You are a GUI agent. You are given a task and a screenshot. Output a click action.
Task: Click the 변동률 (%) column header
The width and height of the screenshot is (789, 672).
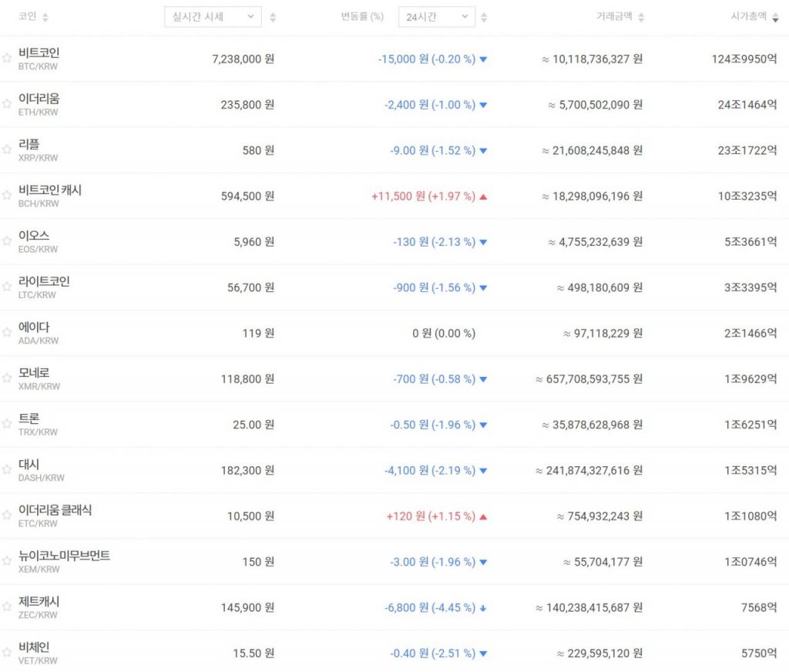(x=362, y=17)
